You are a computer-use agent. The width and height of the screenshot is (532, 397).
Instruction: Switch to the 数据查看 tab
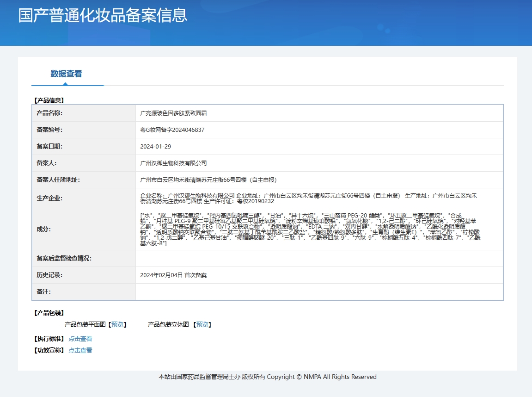point(66,74)
